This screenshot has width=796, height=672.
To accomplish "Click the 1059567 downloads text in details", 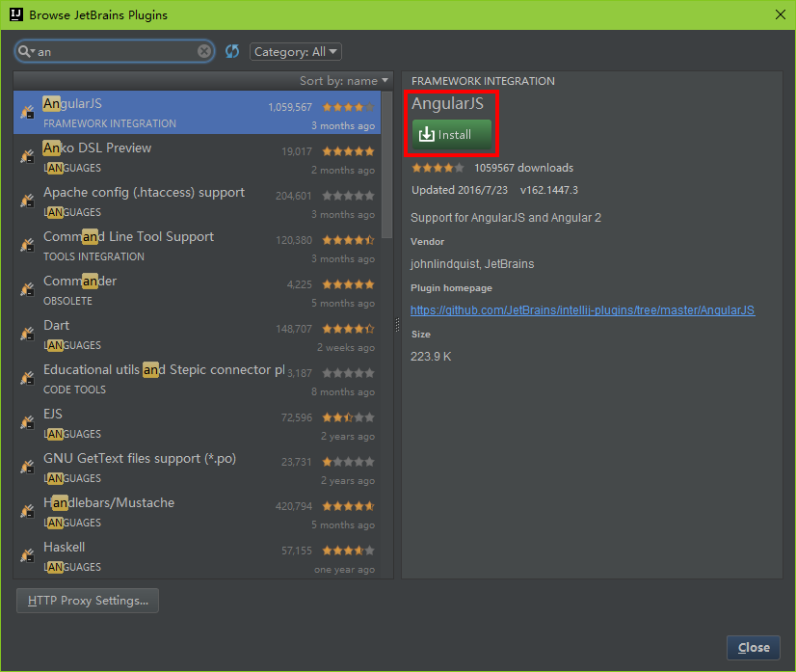I will pyautogui.click(x=524, y=168).
